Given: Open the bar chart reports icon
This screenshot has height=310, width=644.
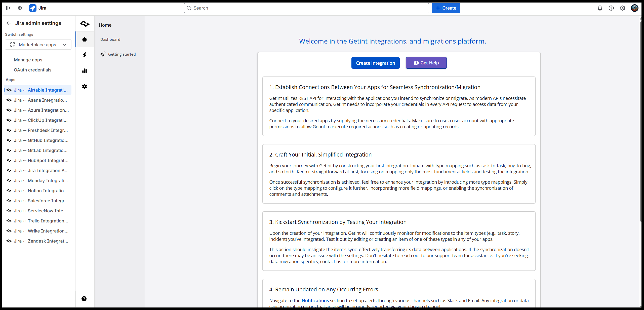Looking at the screenshot, I should (x=85, y=71).
